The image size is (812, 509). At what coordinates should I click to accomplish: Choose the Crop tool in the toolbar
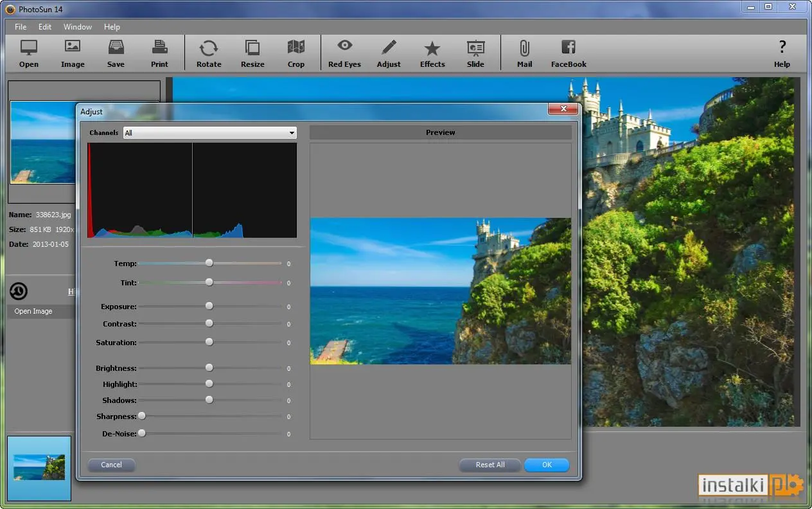coord(296,48)
